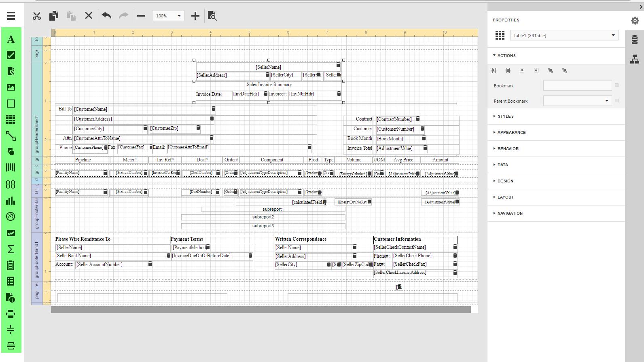Screen dimensions: 644x362
Task: Toggle the properties grid sort view icon
Action: tap(500, 36)
